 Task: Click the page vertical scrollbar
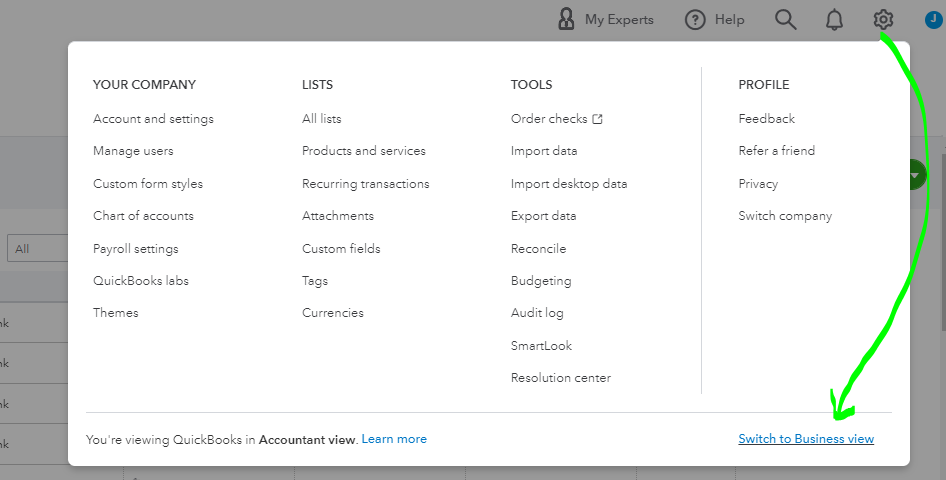[x=941, y=240]
